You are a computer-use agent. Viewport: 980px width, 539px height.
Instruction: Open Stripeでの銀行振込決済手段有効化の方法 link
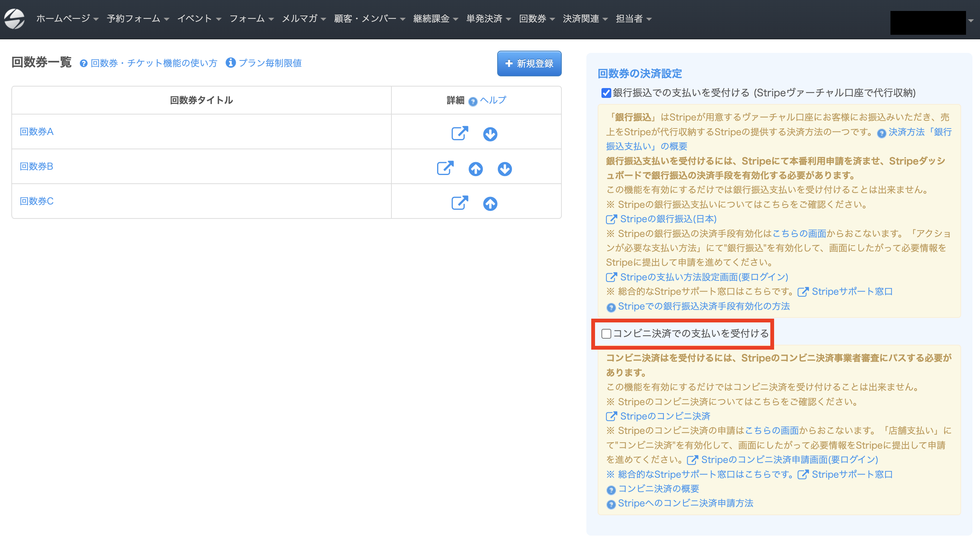[704, 306]
